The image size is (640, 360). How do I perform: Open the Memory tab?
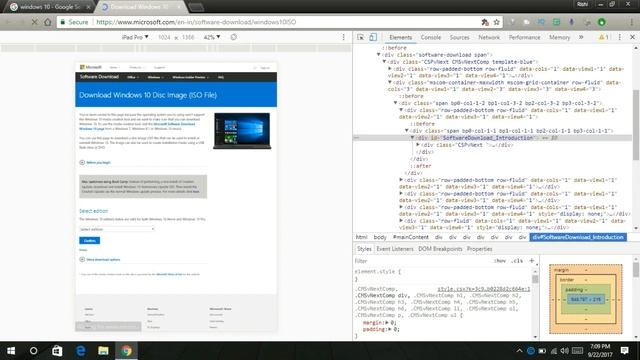tap(559, 37)
